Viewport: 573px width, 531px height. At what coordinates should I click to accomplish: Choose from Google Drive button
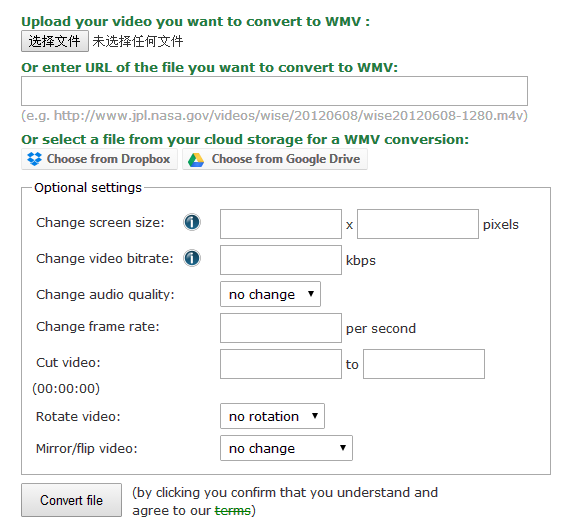pyautogui.click(x=275, y=159)
